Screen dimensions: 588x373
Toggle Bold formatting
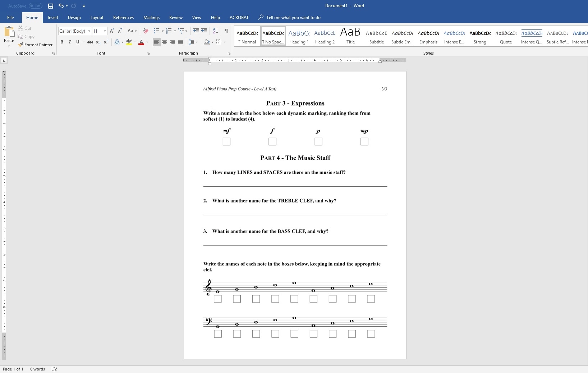point(62,42)
